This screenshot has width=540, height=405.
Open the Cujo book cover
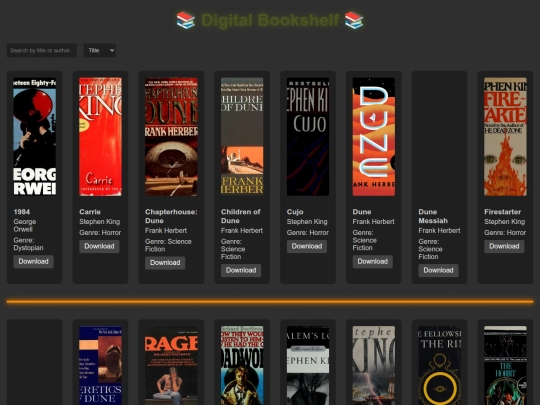[308, 137]
